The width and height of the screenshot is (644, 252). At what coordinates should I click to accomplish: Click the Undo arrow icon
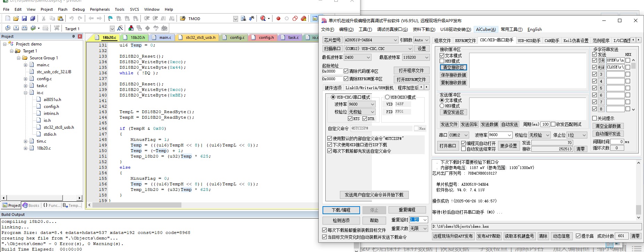click(x=72, y=18)
